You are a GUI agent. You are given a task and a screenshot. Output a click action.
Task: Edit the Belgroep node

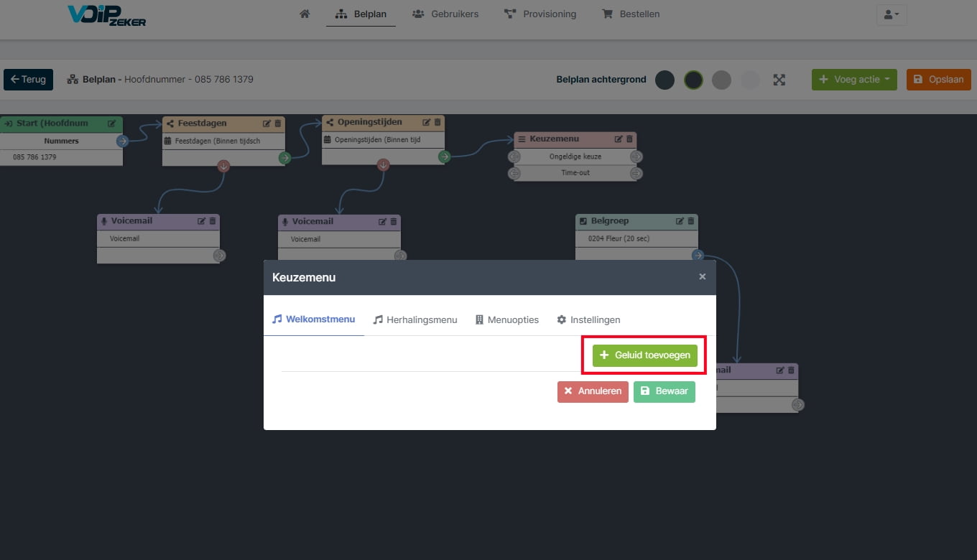(x=680, y=221)
